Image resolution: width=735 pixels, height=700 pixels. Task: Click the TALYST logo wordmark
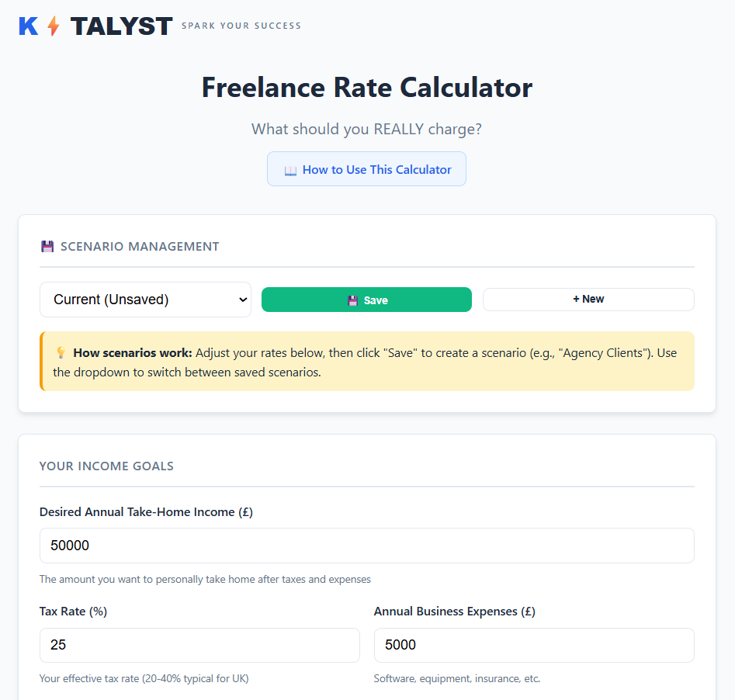coord(121,26)
